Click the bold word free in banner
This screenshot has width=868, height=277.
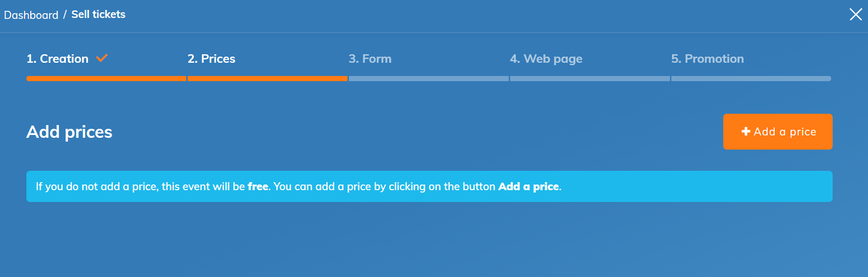click(258, 187)
